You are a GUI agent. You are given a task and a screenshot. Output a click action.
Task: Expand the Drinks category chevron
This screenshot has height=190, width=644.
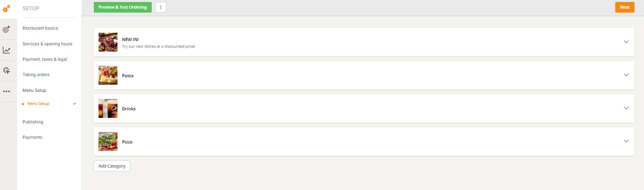(626, 108)
